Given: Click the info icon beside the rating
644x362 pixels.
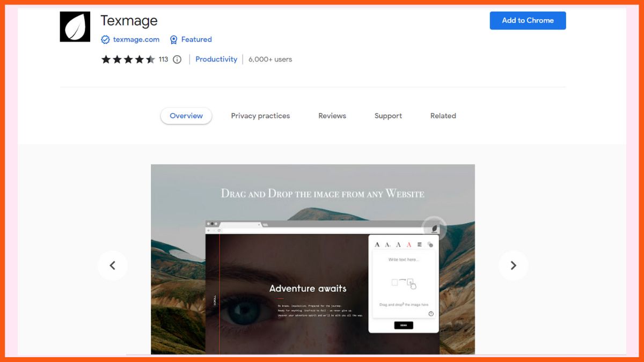Looking at the screenshot, I should click(x=177, y=60).
